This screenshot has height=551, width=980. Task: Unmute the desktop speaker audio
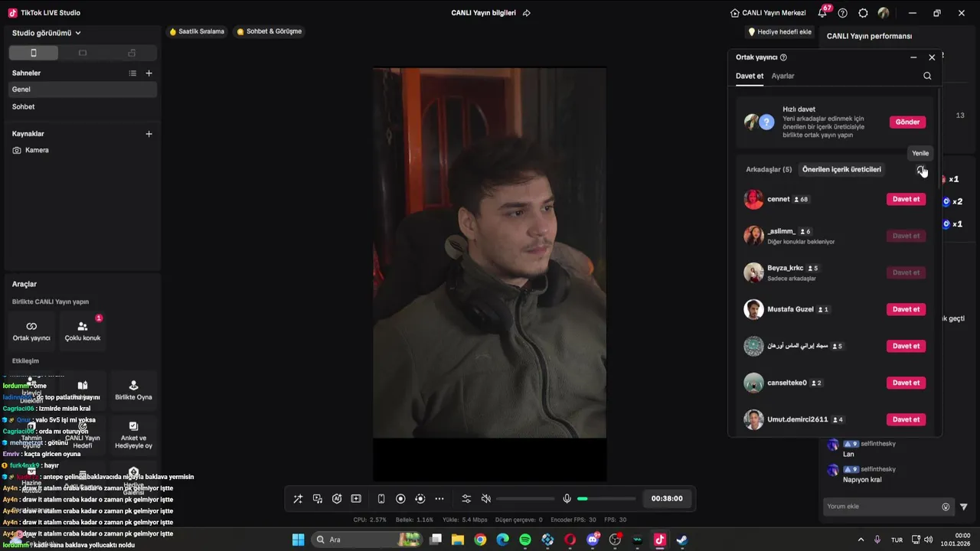tap(485, 499)
